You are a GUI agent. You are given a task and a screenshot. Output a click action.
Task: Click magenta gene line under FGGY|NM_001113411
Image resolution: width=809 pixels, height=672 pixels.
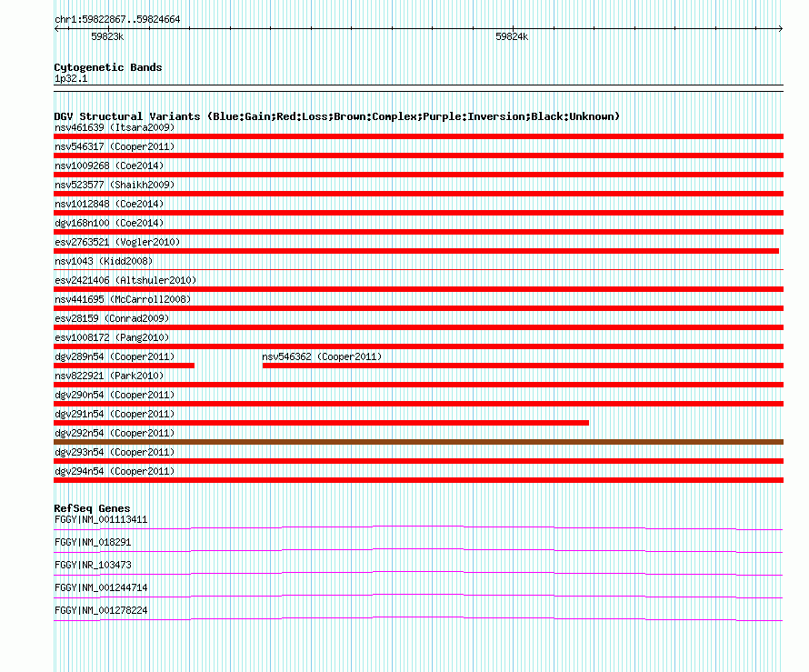coord(418,527)
